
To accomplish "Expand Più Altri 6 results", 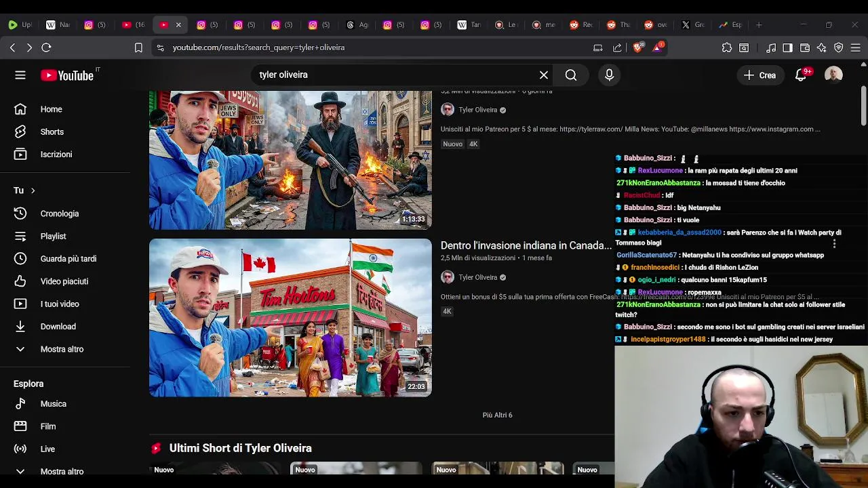I will 497,415.
